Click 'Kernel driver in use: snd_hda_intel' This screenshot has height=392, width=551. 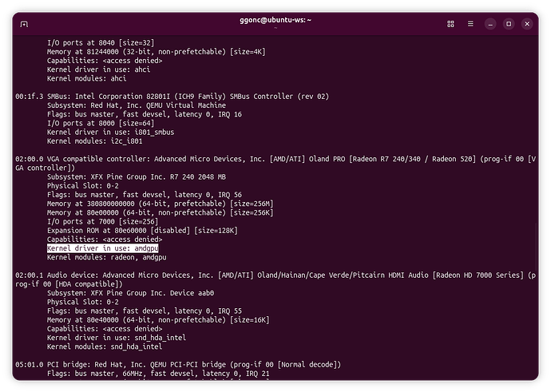click(x=117, y=338)
